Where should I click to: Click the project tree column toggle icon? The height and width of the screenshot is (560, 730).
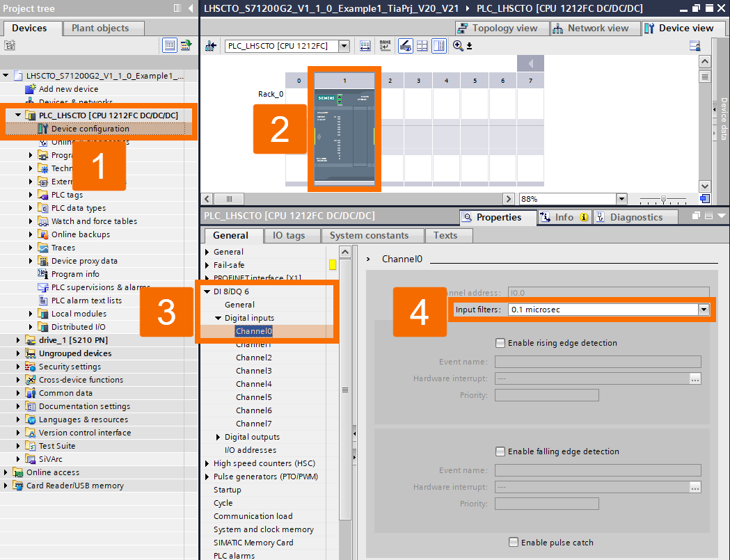pos(177,8)
